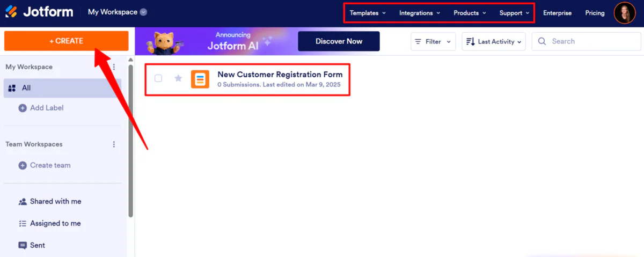Open the Templates dropdown menu
This screenshot has width=644, height=257.
(368, 13)
